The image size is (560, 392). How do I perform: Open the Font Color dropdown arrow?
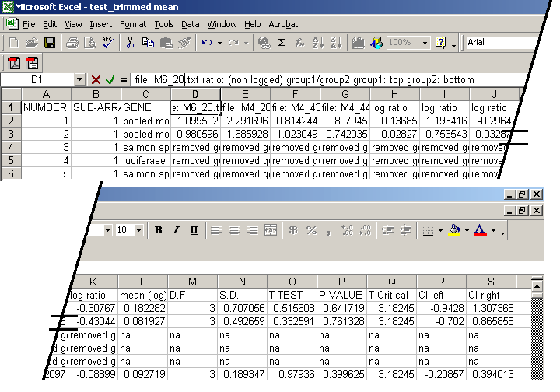click(494, 231)
